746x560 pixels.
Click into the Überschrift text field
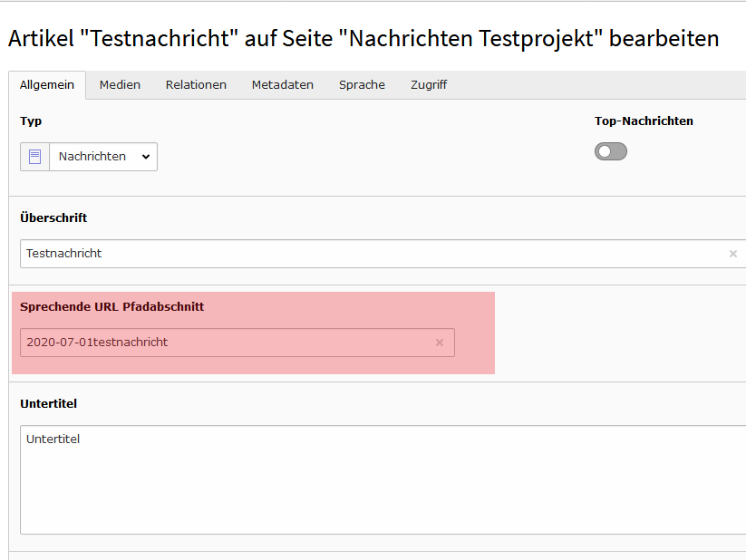363,254
